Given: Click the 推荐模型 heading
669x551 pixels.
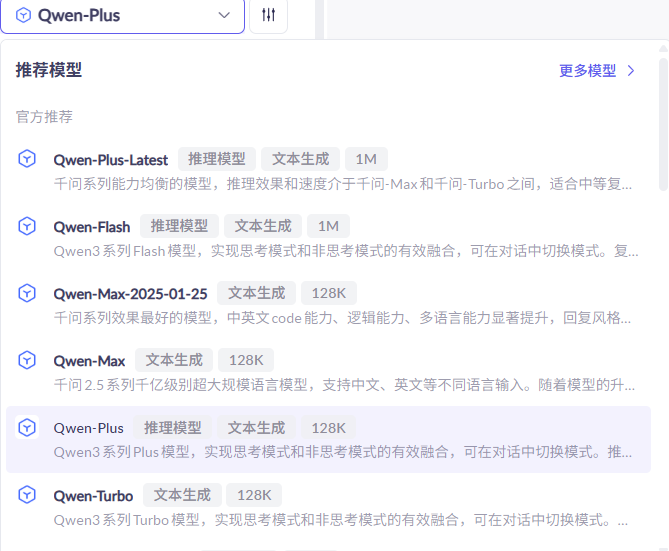Looking at the screenshot, I should (x=49, y=70).
